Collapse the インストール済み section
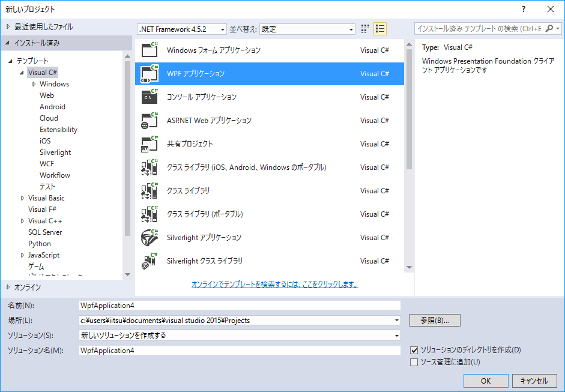Image resolution: width=565 pixels, height=392 pixels. pos(8,43)
